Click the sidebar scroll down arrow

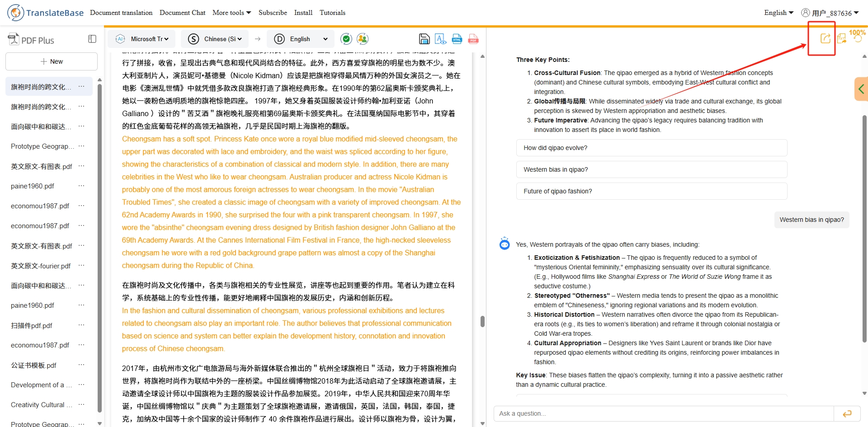click(99, 423)
